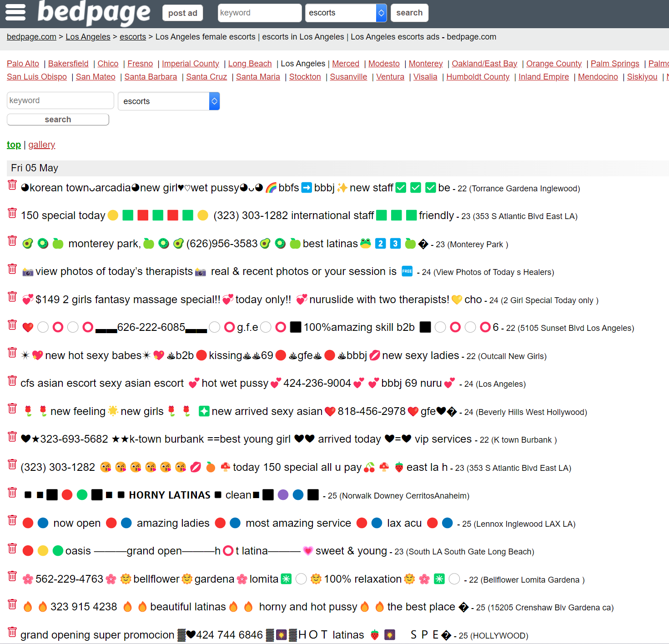Open Merced city link
Viewport: 669px width, 644px height.
[x=346, y=64]
